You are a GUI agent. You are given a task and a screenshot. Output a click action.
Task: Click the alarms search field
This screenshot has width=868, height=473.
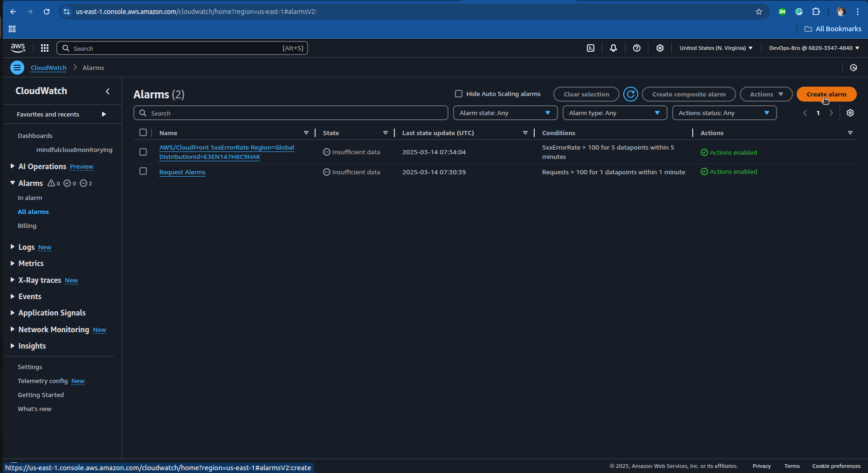291,113
